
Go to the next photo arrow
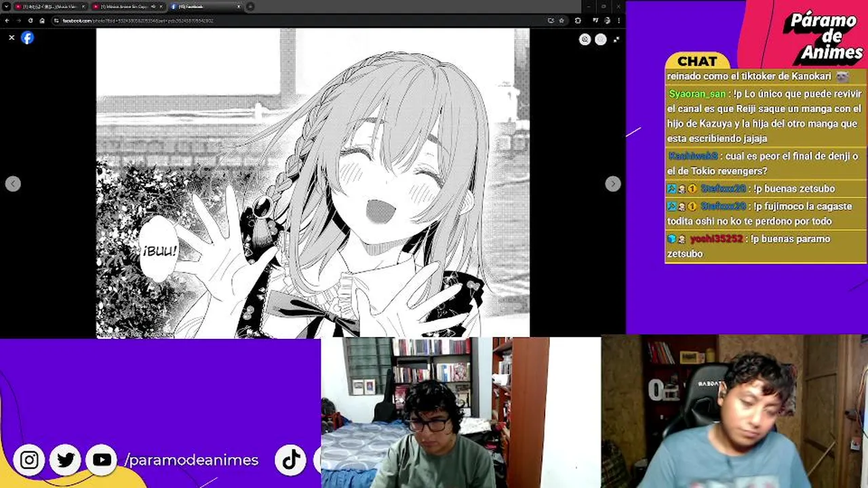click(x=612, y=184)
